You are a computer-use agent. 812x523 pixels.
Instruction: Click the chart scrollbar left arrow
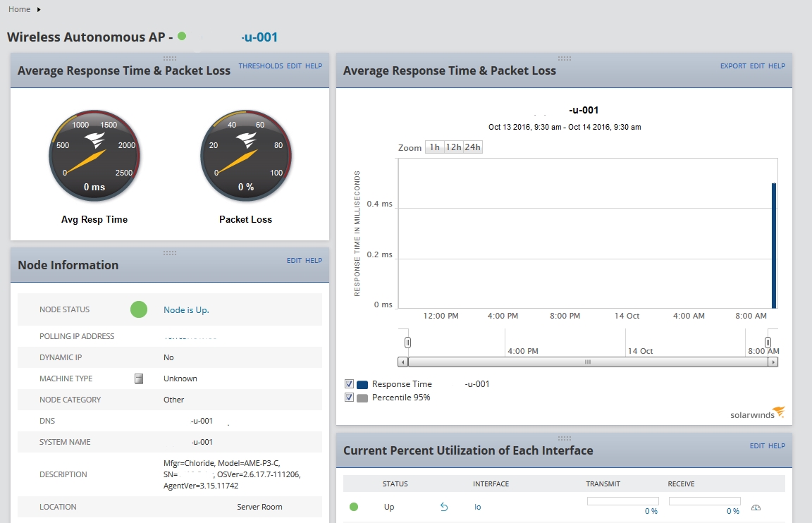[403, 362]
